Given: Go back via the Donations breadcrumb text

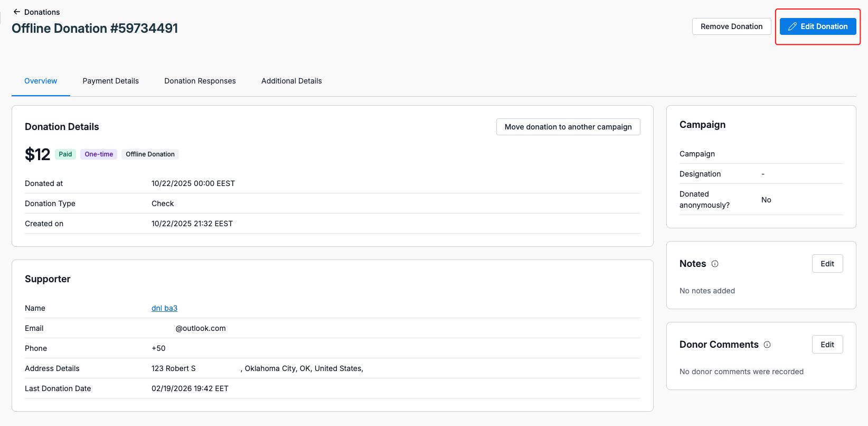Looking at the screenshot, I should 42,12.
